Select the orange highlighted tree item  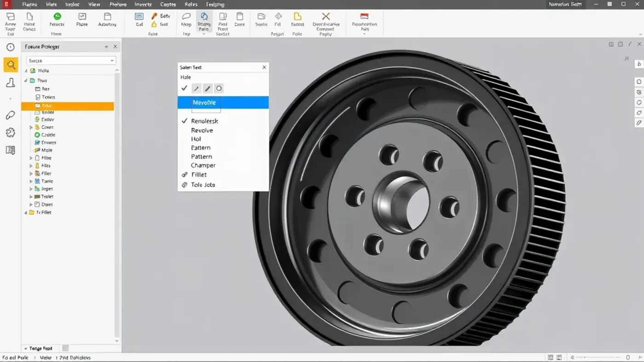tap(68, 106)
